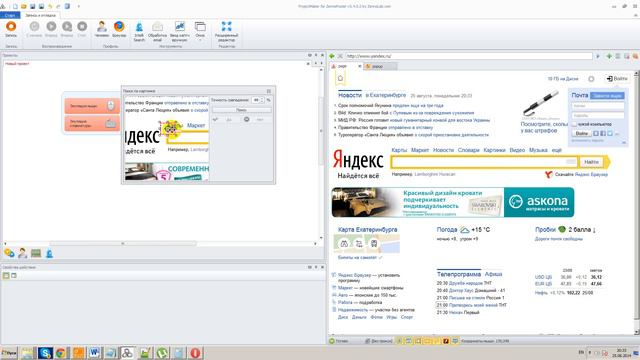Click the Undo arrow in the quick access toolbar
640x360 pixels.
50,6
